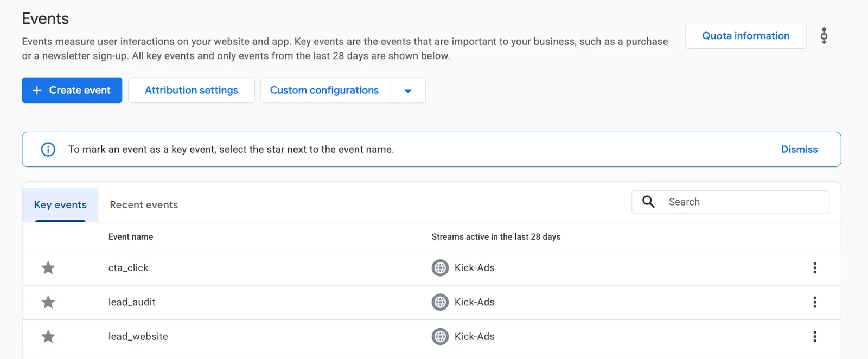Click Kick-Ads stream in the lead_audit row
868x359 pixels.
click(474, 302)
